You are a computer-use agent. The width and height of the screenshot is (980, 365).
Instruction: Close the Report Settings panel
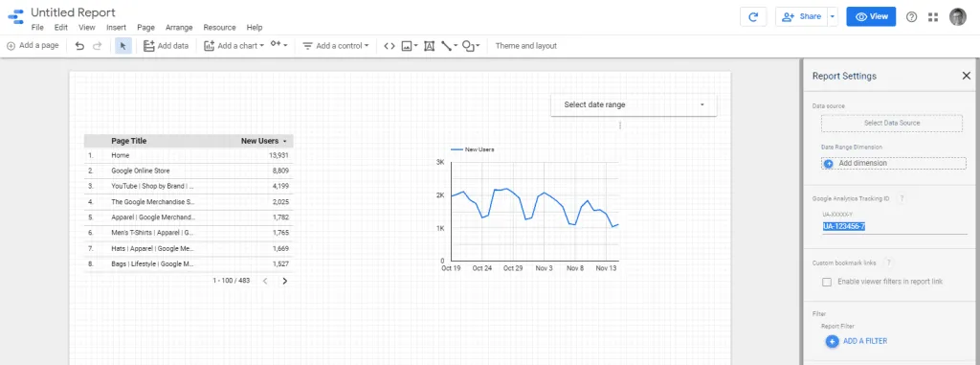click(966, 76)
